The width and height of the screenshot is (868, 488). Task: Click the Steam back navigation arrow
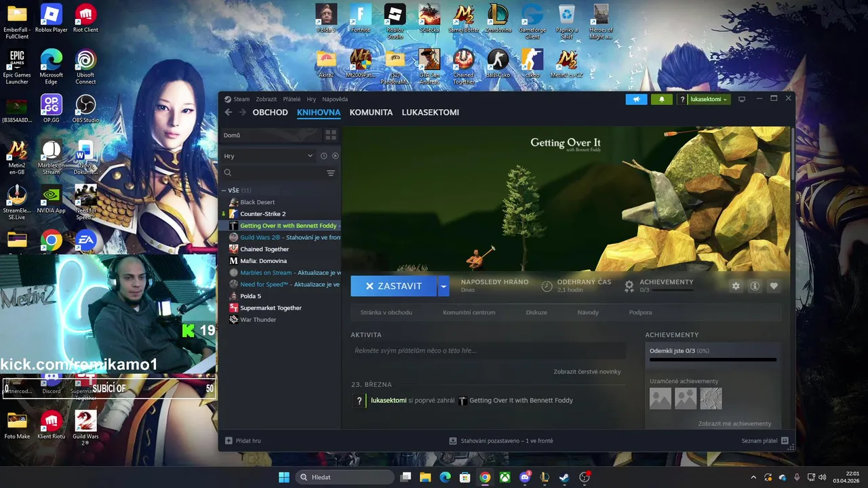(x=228, y=113)
